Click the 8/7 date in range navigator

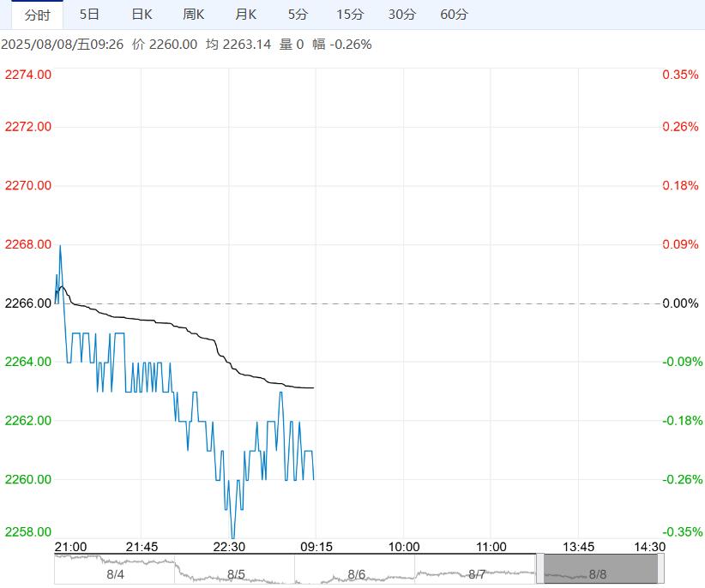[x=477, y=574]
